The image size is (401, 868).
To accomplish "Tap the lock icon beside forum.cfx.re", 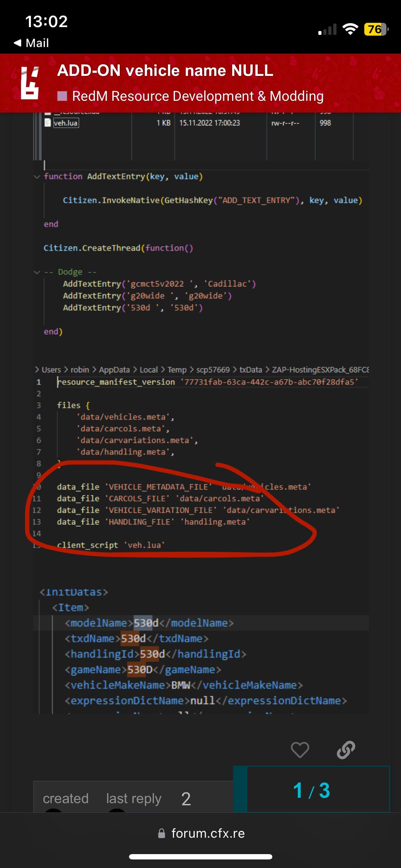I will tap(161, 833).
